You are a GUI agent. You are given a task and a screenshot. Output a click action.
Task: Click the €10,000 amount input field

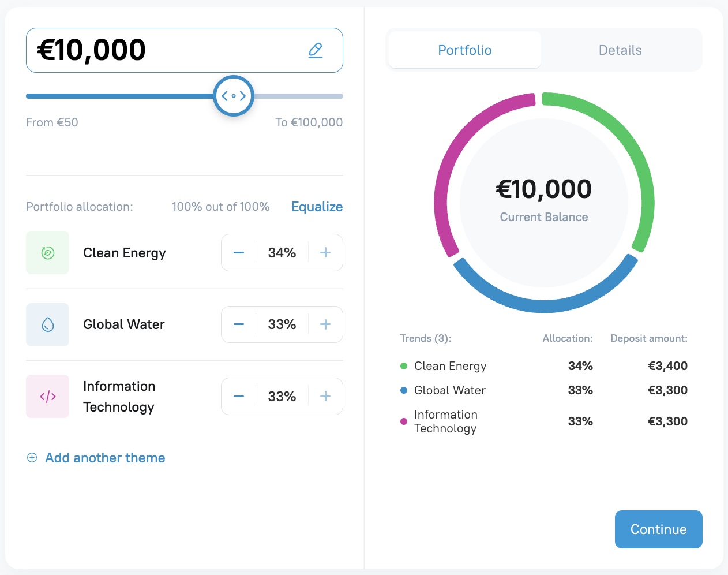[x=167, y=50]
